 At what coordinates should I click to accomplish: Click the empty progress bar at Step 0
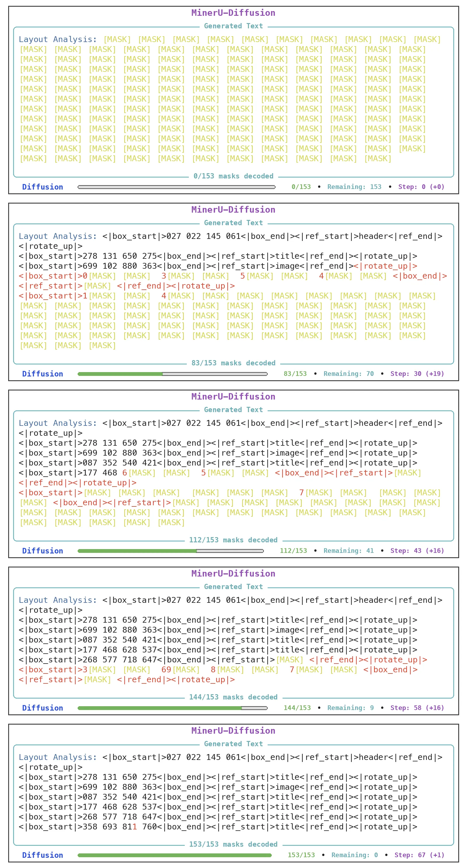(x=176, y=187)
